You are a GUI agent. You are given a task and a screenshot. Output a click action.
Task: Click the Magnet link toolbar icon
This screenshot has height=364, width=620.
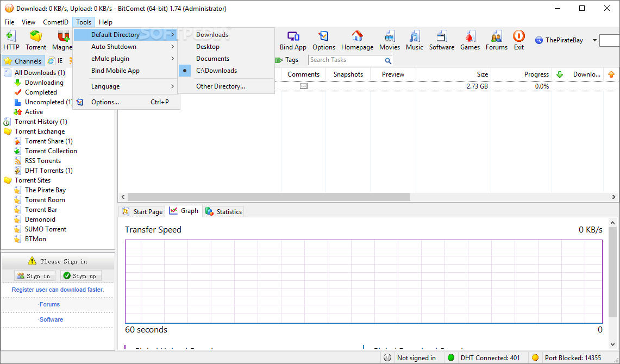coord(62,40)
